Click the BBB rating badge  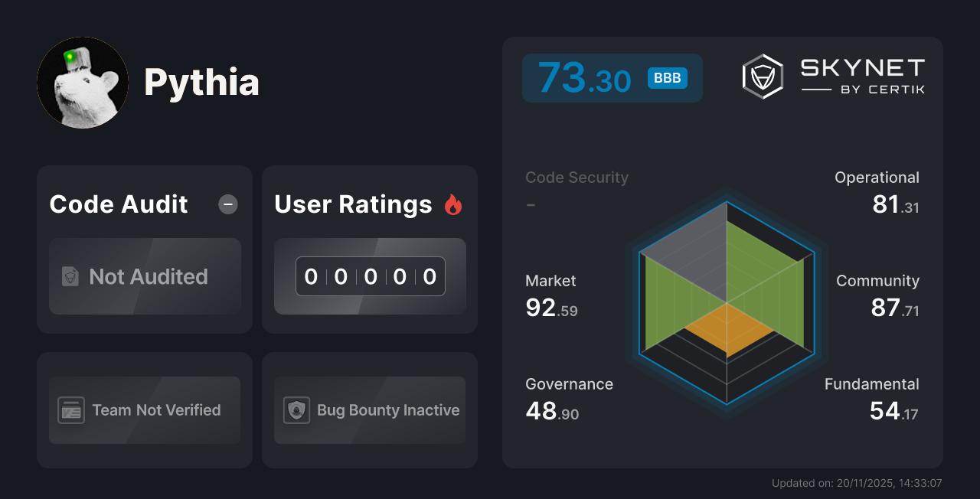pos(666,77)
